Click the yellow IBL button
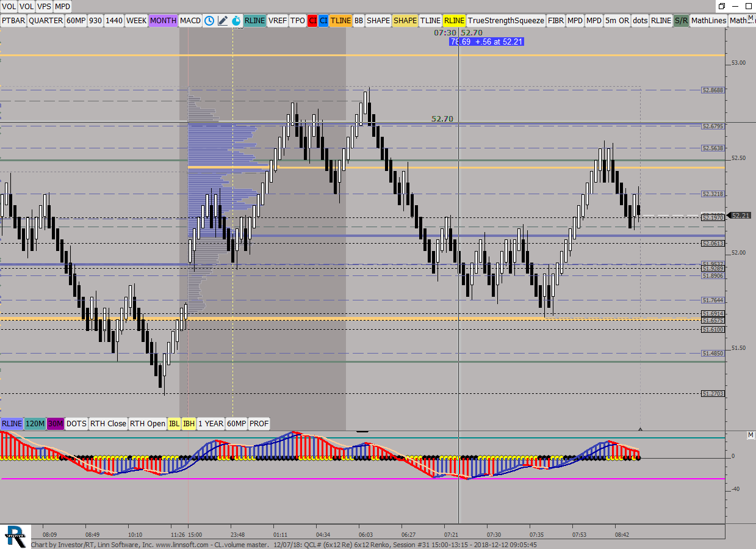 click(x=174, y=424)
